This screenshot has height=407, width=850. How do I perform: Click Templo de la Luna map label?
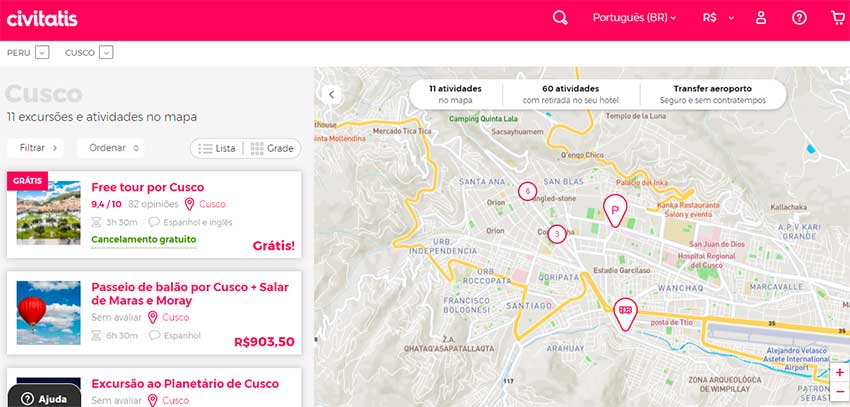point(636,115)
